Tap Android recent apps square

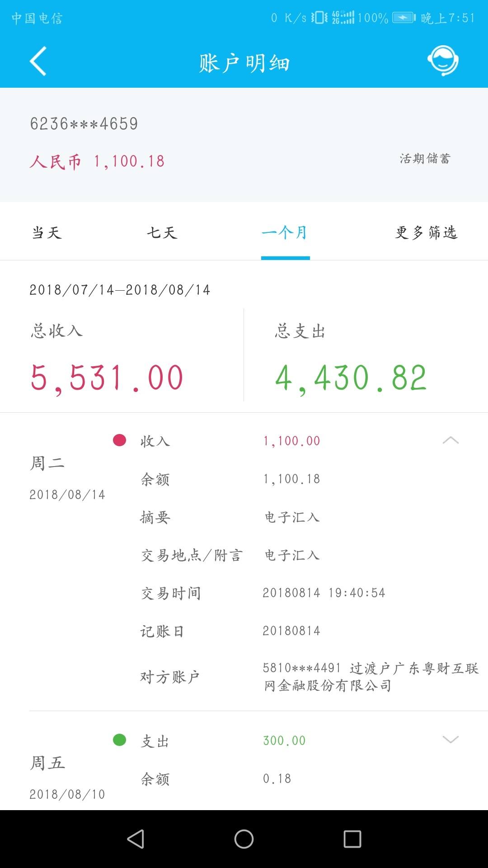click(x=352, y=839)
